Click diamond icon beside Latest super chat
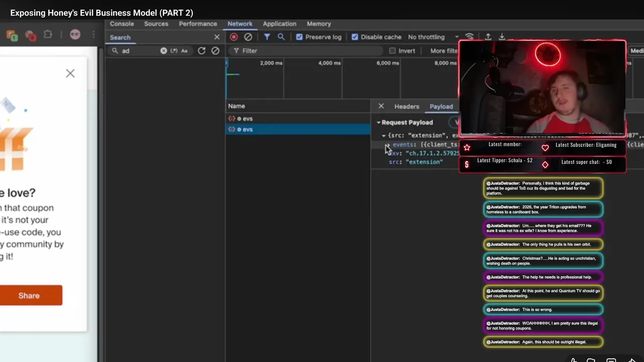Image resolution: width=644 pixels, height=362 pixels. click(545, 164)
